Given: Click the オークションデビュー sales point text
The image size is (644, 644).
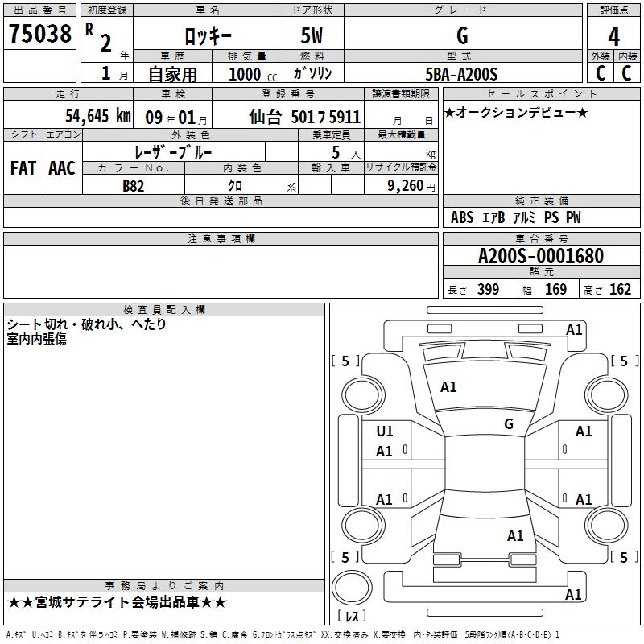Looking at the screenshot, I should (516, 113).
